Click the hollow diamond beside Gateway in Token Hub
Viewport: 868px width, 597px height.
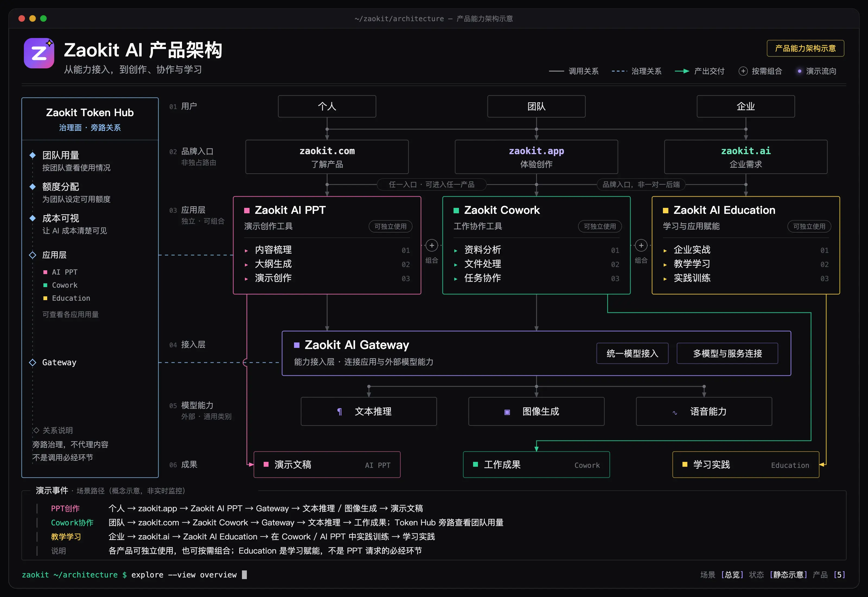[x=33, y=363]
